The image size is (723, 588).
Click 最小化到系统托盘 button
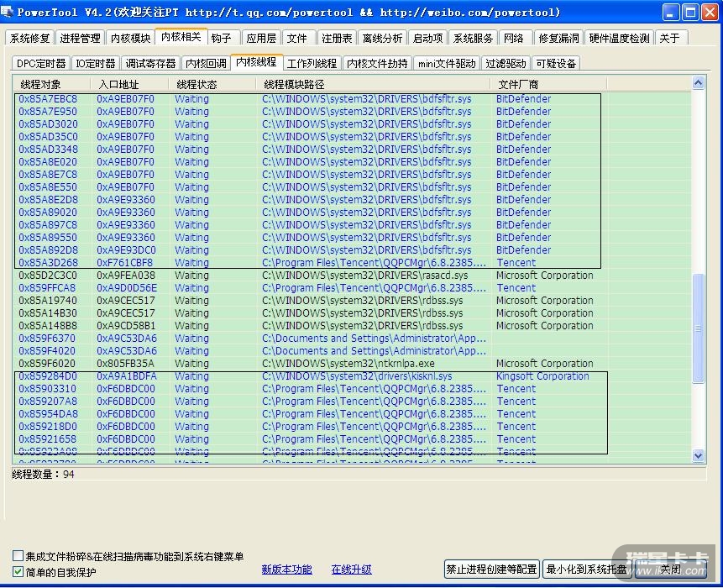[x=587, y=569]
